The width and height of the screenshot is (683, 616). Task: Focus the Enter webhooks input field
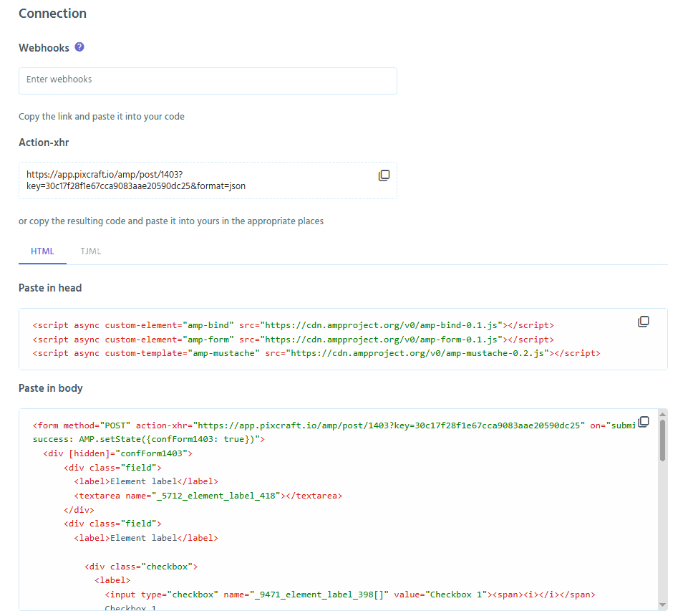[x=208, y=80]
